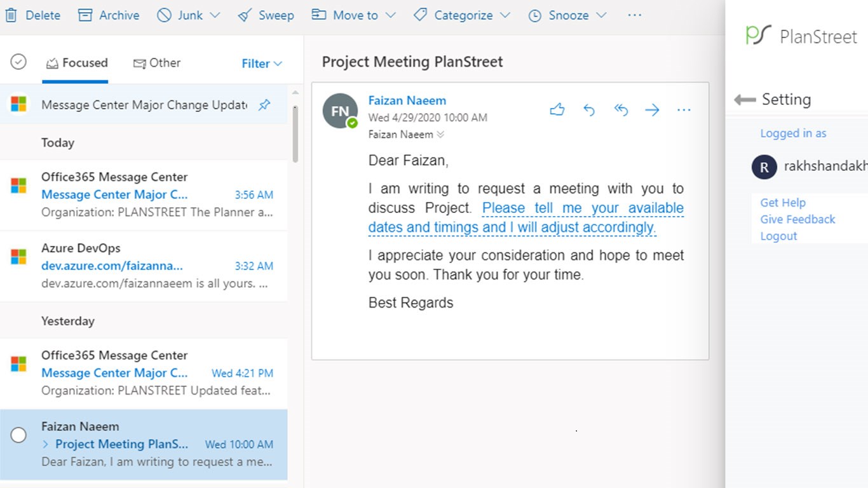Select the Focused inbox tab
The height and width of the screenshot is (488, 868).
[x=77, y=63]
